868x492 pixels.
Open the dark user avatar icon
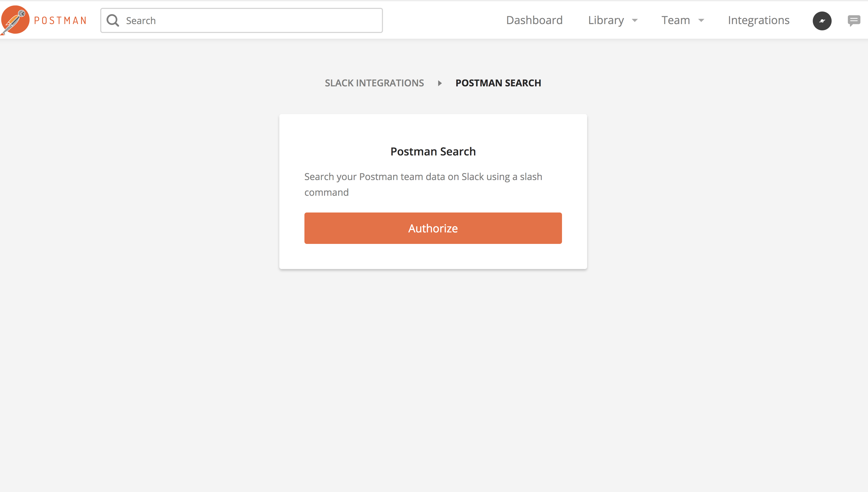point(822,21)
